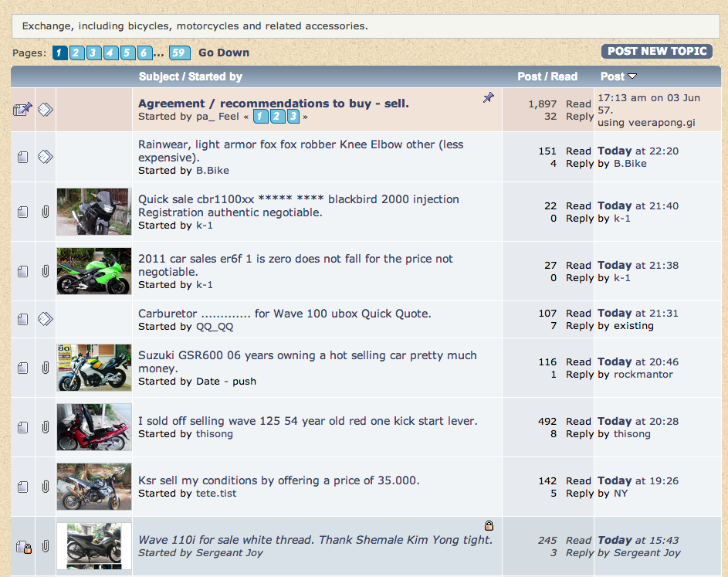Open the green er6f motorcycle thumbnail
This screenshot has width=728, height=577.
(x=94, y=271)
